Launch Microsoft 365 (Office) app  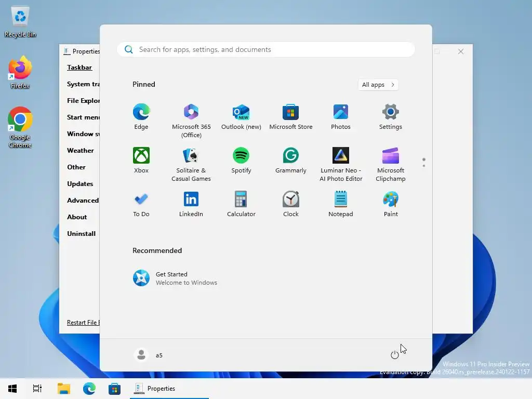click(191, 121)
